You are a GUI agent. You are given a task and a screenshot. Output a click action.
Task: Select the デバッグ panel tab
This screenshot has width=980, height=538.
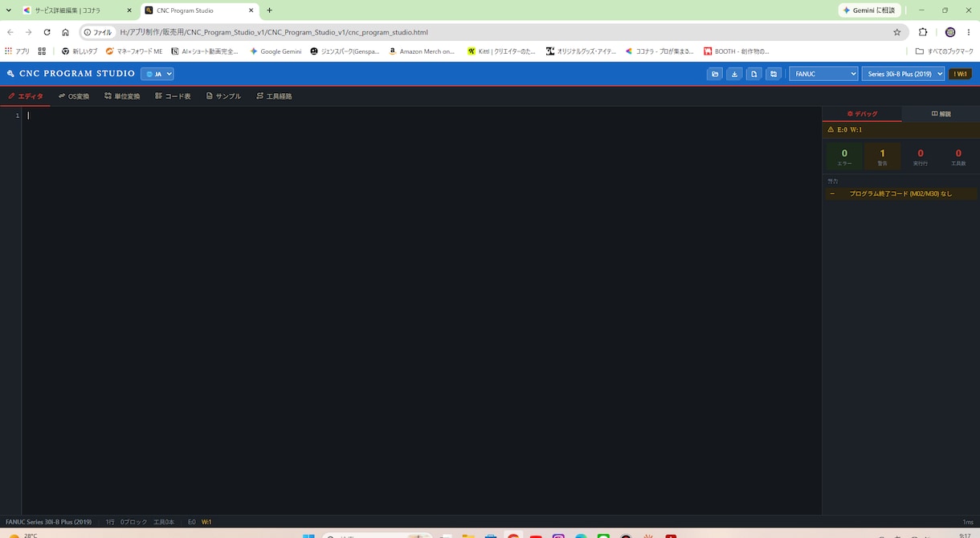coord(862,114)
